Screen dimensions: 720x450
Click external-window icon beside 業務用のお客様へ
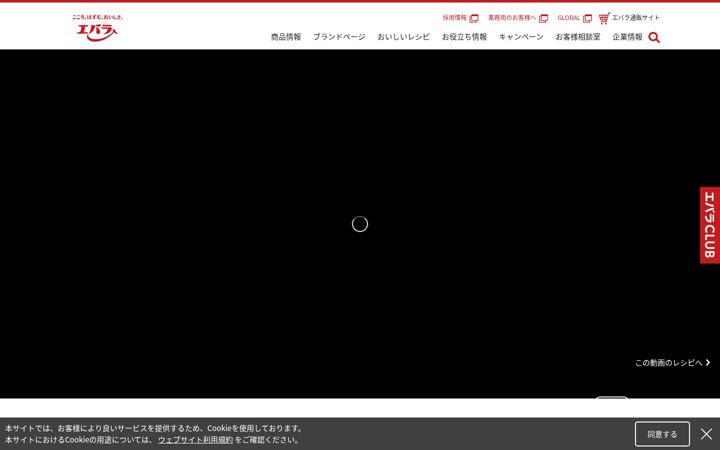pyautogui.click(x=543, y=18)
